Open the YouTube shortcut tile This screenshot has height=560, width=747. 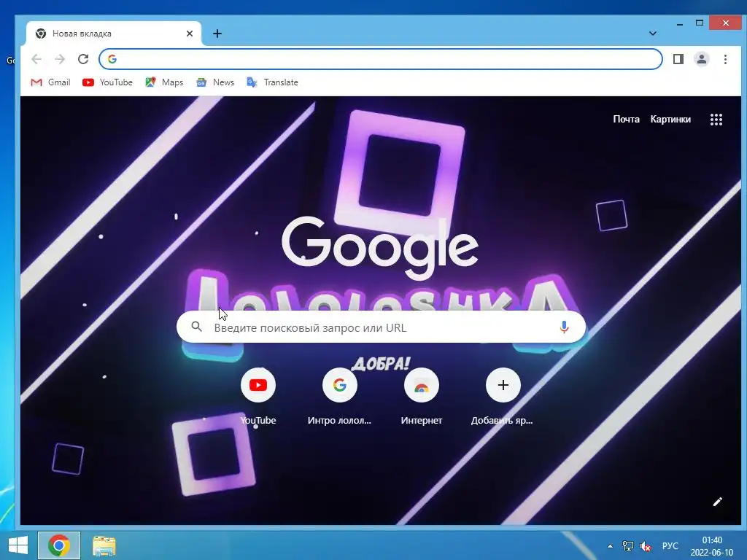(258, 396)
